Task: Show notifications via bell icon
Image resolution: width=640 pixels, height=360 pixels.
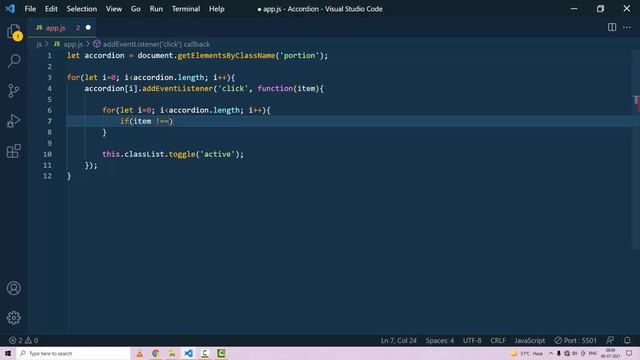Action: [x=627, y=340]
